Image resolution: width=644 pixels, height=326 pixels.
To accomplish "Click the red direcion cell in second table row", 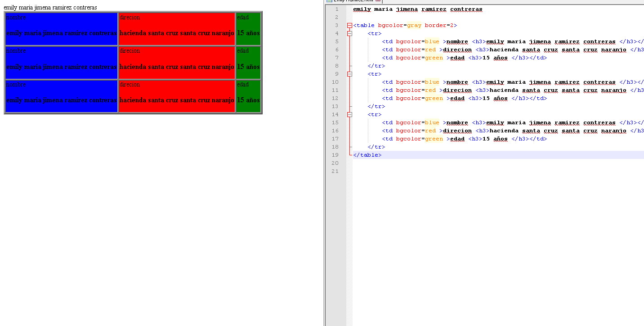I will [177, 62].
